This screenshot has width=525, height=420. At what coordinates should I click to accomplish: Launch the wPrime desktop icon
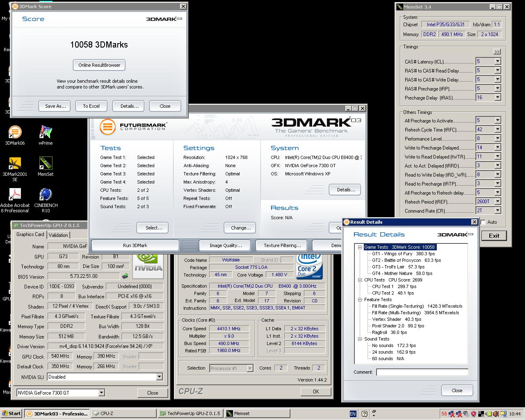(x=46, y=136)
